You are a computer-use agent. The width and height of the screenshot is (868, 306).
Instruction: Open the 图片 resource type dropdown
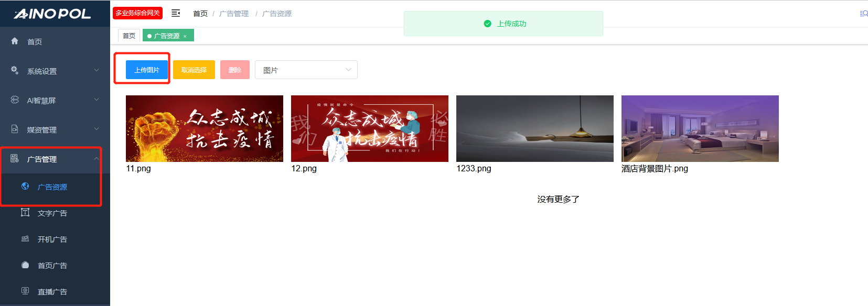click(306, 70)
